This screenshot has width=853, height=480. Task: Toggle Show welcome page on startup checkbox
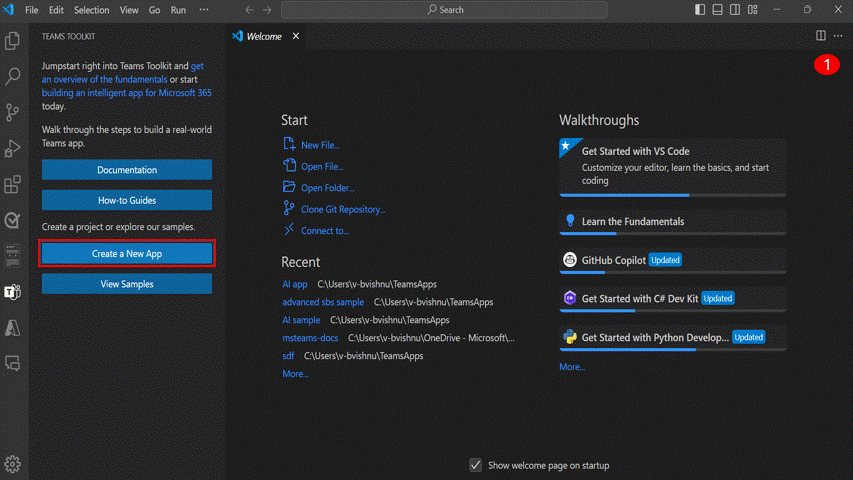(x=475, y=465)
